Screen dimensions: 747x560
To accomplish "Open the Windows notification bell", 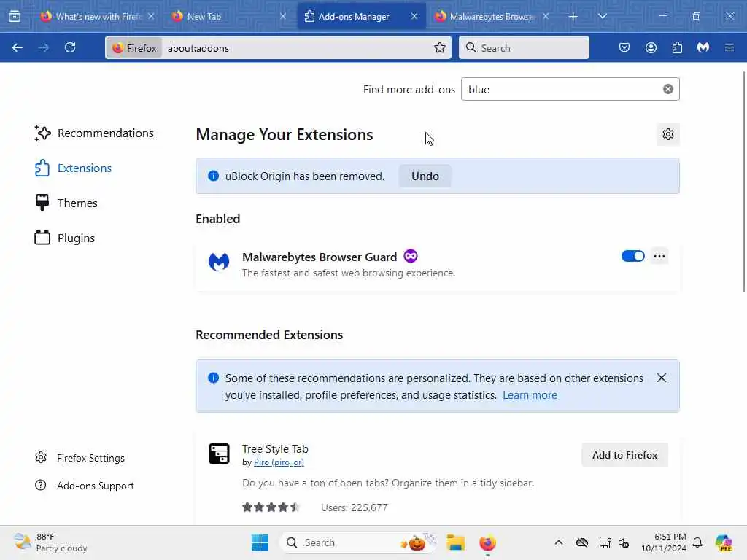I will point(697,542).
